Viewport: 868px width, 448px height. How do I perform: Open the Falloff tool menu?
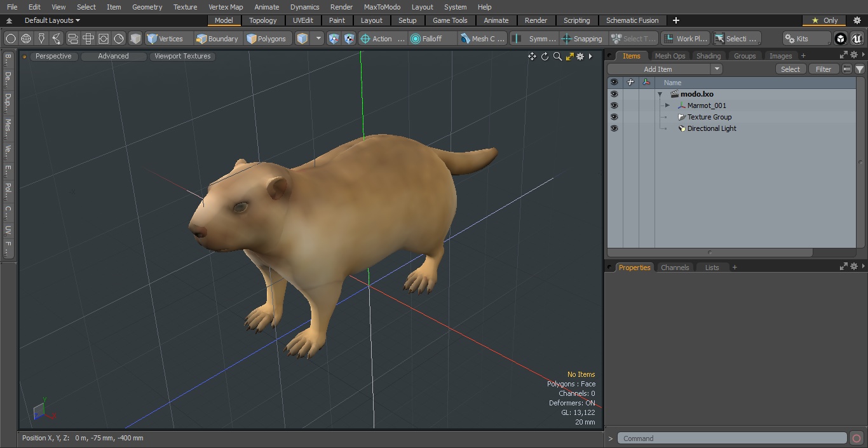tap(432, 39)
